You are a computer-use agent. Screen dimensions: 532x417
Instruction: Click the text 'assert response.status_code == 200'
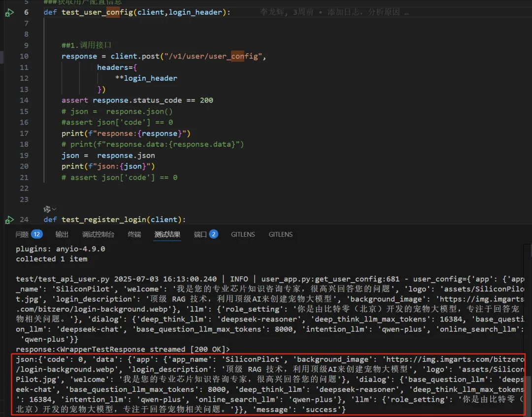click(137, 100)
